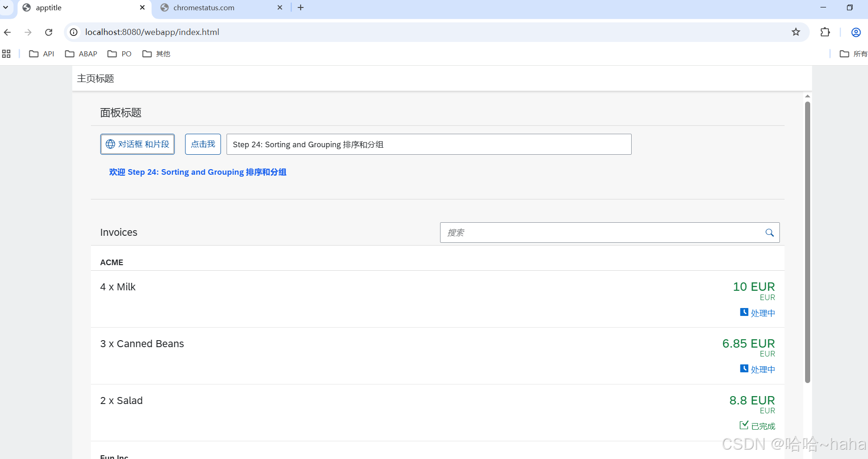
Task: Click the apps grid icon on the bookmarks bar
Action: point(6,54)
